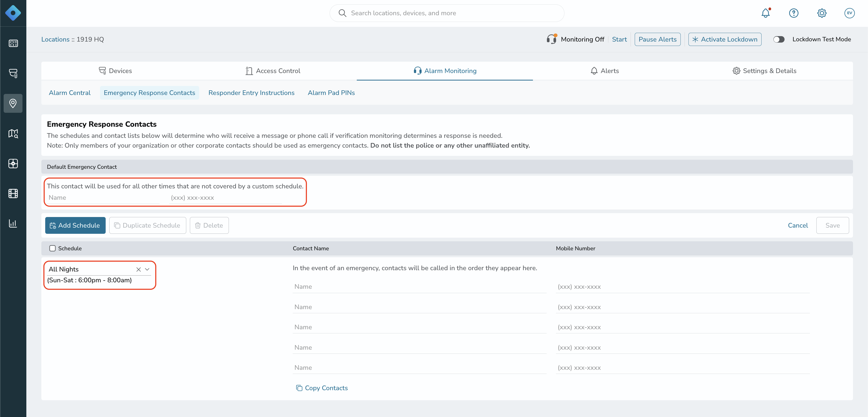The height and width of the screenshot is (417, 868).
Task: Open the dashboard grid icon in sidebar
Action: click(x=13, y=43)
